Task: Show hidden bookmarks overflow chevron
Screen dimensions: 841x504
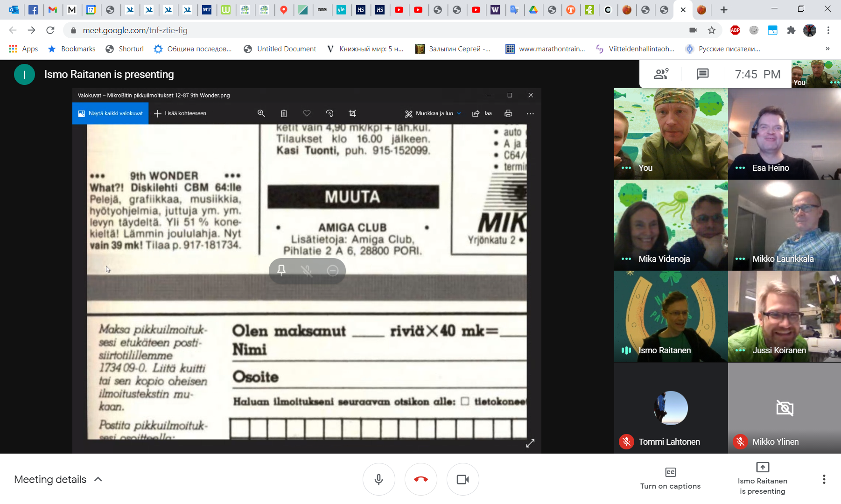Action: tap(827, 49)
